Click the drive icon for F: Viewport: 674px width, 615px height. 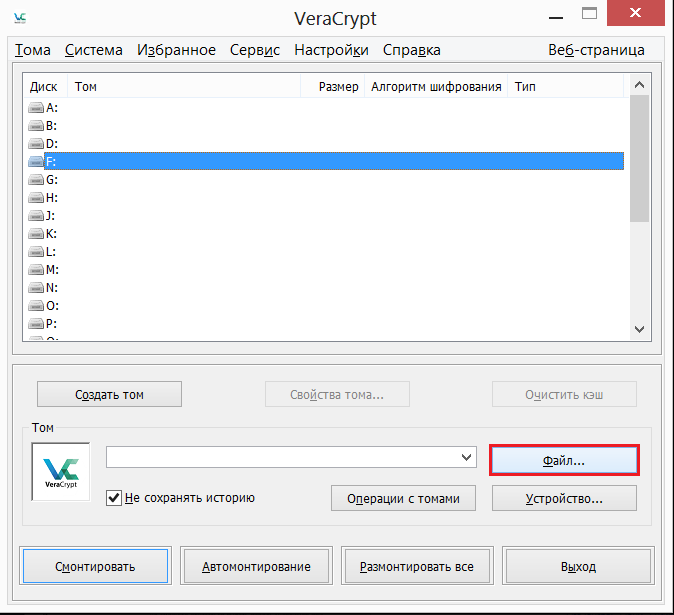(36, 162)
